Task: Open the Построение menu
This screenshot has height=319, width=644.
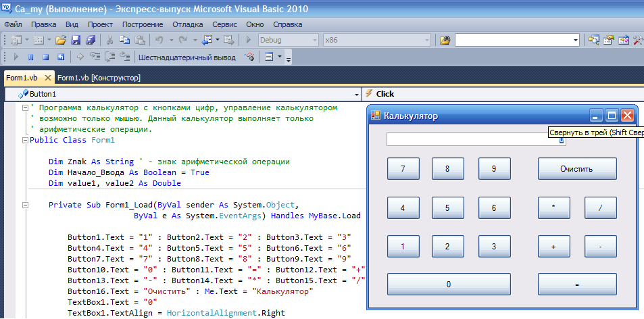Action: tap(143, 24)
